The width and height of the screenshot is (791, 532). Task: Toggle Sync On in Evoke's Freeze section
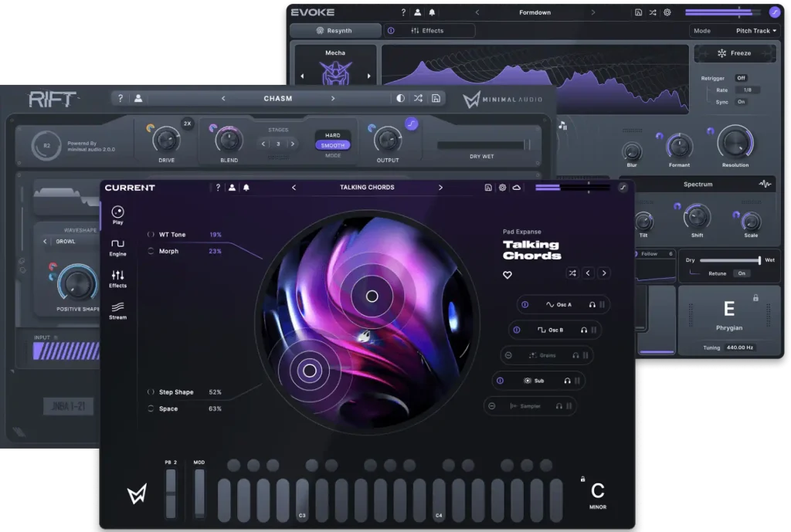pos(742,102)
